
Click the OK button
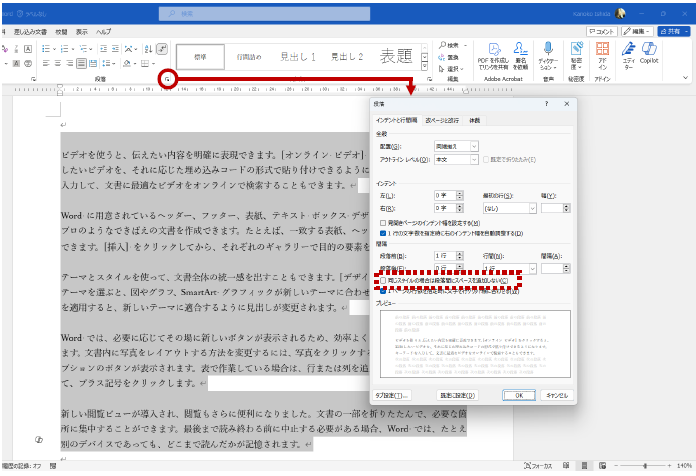(518, 395)
